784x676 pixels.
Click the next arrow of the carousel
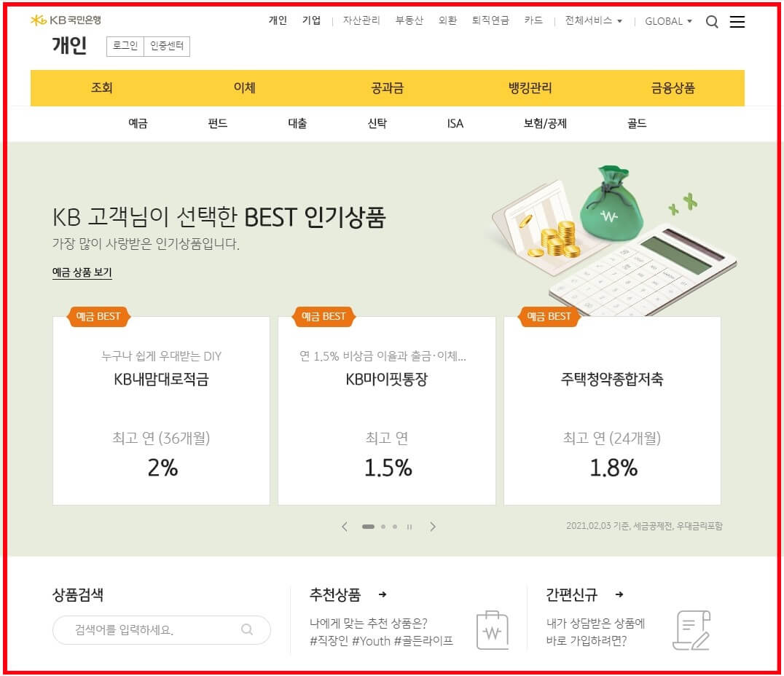point(433,526)
